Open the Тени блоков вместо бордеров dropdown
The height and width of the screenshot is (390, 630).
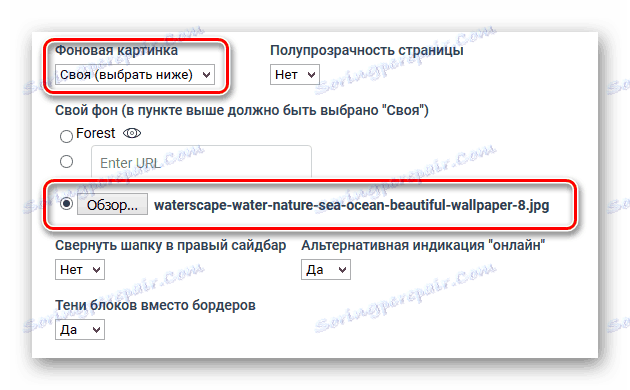pos(80,330)
